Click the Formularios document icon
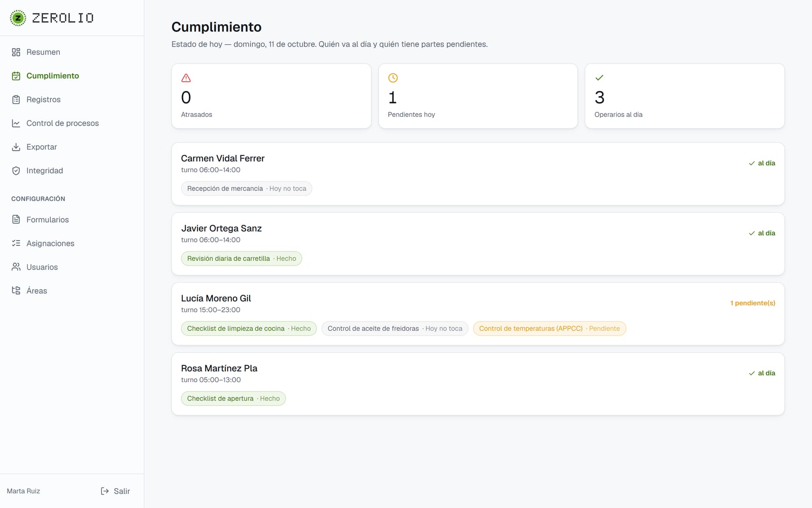Screen dimensions: 812x508 [x=16, y=219]
